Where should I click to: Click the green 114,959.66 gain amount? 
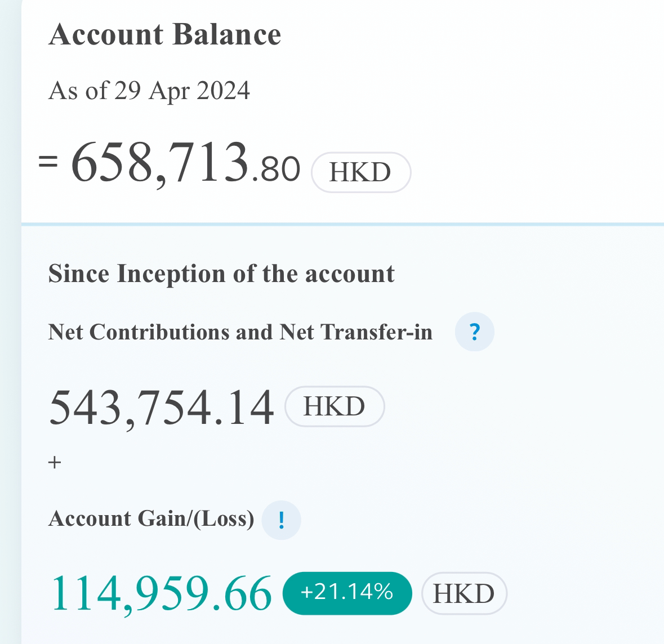(x=161, y=593)
